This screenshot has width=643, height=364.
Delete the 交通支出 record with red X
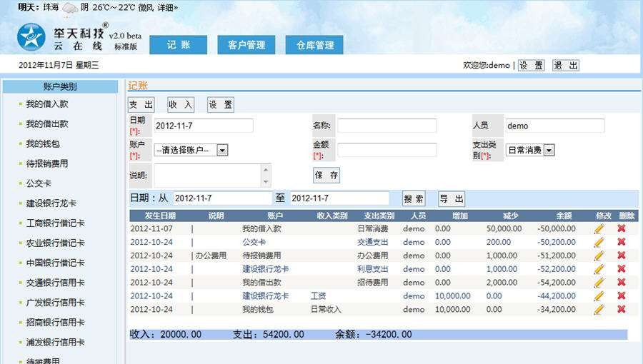tap(622, 242)
